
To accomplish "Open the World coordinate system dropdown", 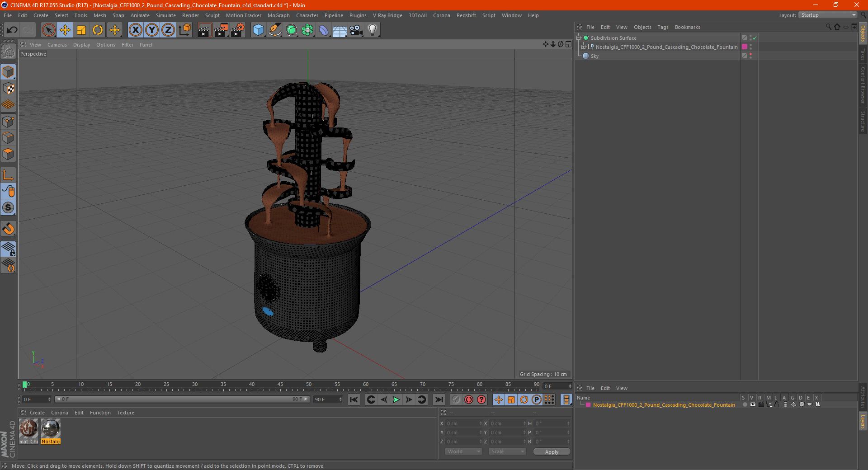I will click(x=463, y=451).
